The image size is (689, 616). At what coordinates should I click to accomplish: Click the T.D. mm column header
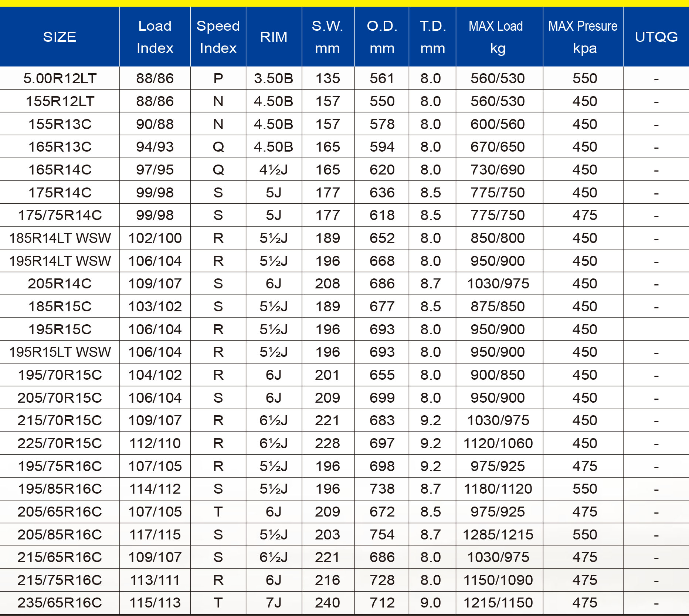pyautogui.click(x=432, y=37)
